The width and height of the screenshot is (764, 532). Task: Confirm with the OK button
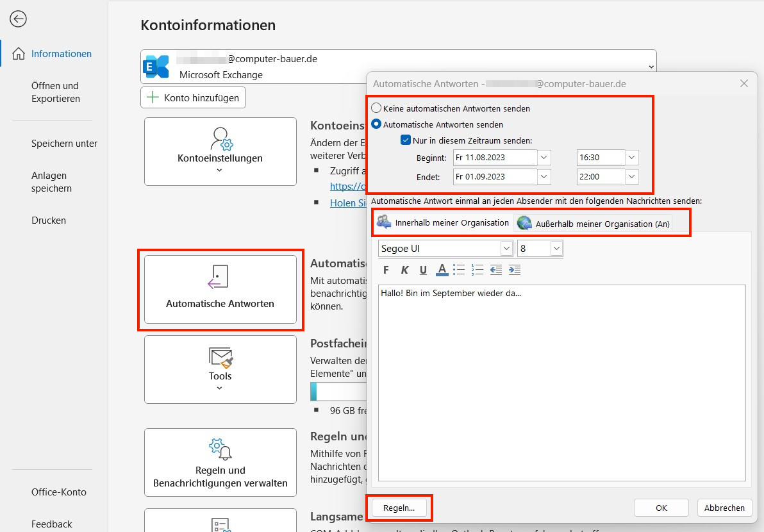661,508
